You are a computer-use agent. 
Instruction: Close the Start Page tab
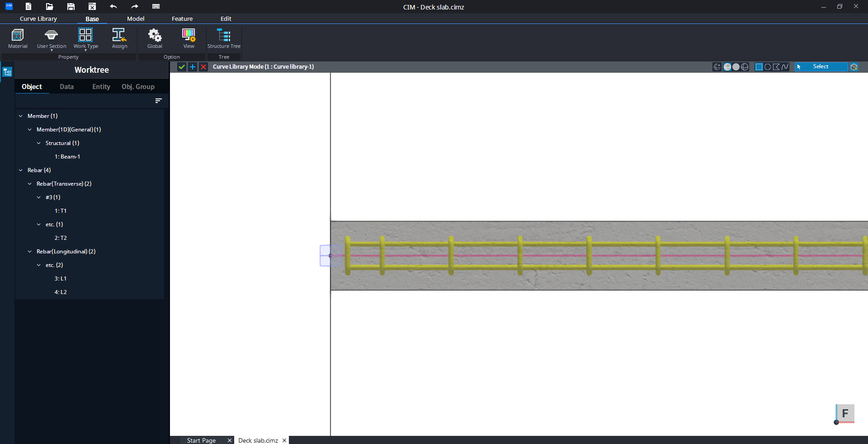click(x=229, y=440)
